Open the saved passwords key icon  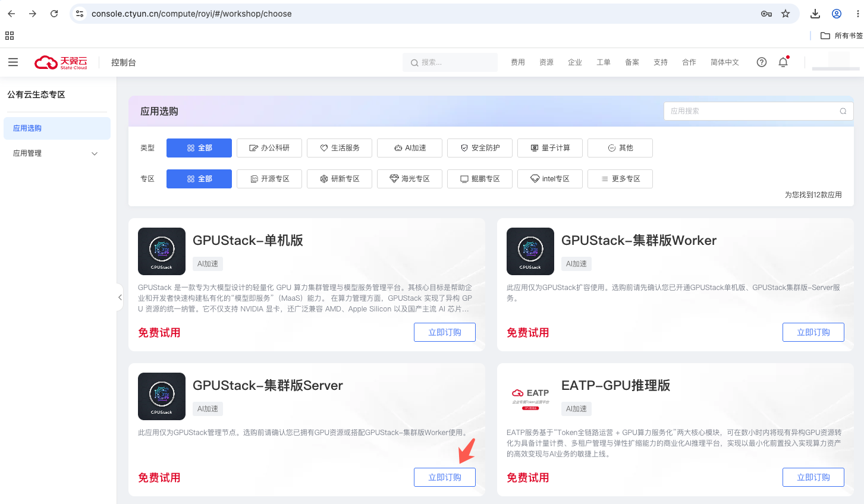click(x=766, y=14)
